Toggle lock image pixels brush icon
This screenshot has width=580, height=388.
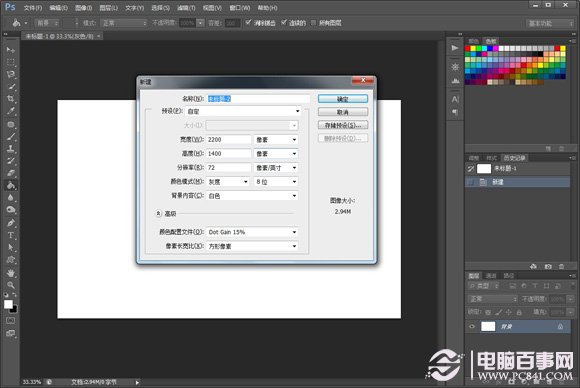499,313
